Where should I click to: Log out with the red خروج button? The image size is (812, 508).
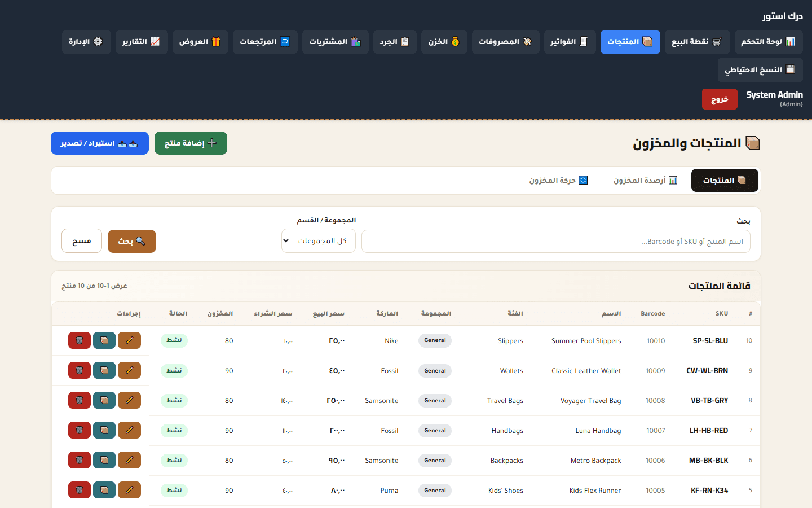pos(720,99)
